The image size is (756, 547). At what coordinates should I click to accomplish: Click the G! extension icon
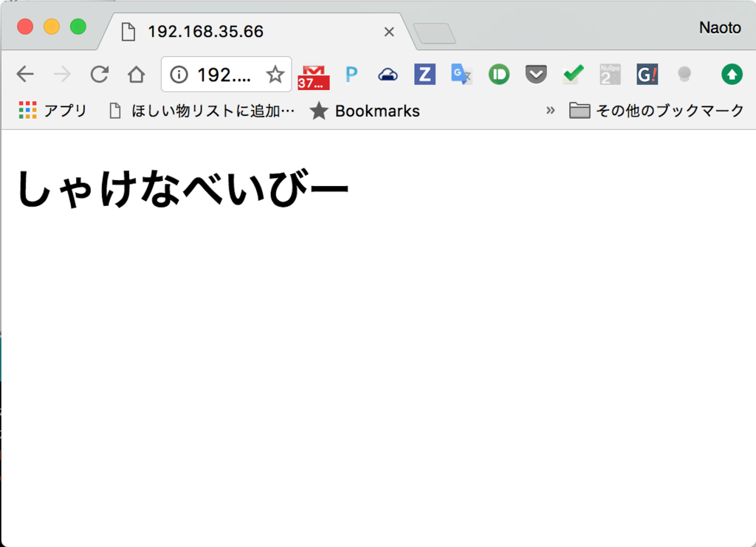(x=647, y=75)
